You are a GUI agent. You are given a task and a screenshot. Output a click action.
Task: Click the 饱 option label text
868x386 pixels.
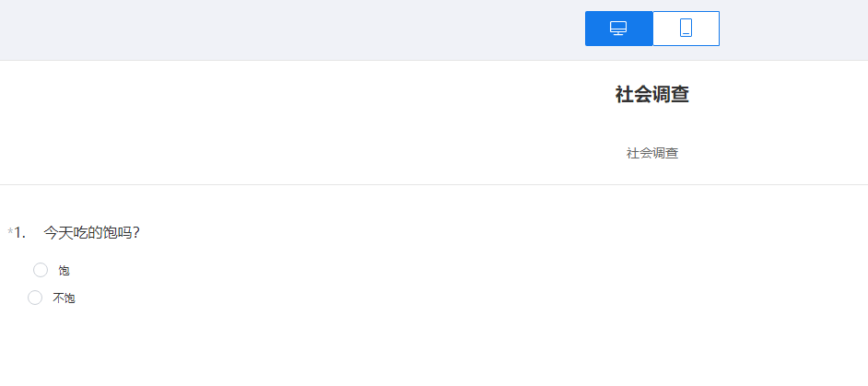[x=65, y=271]
